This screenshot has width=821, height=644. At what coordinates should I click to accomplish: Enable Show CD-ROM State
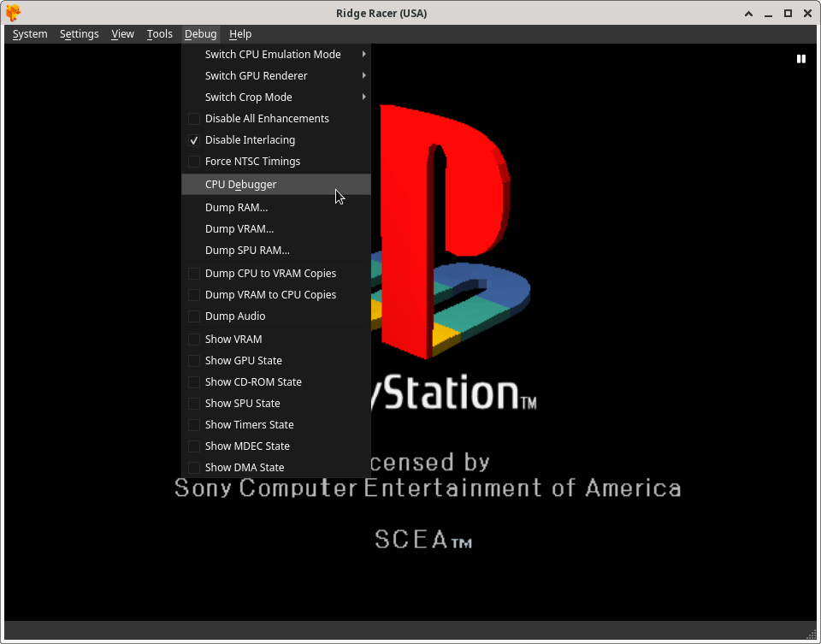[276, 383]
